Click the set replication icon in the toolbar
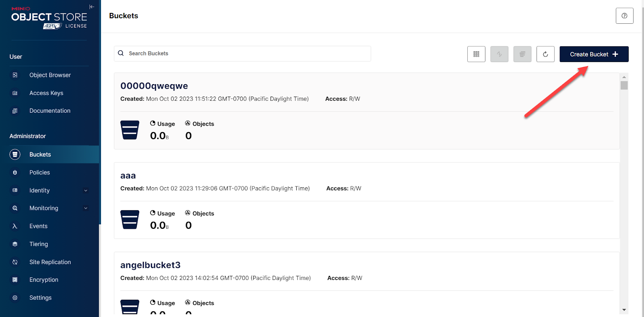The height and width of the screenshot is (317, 644). tap(499, 54)
